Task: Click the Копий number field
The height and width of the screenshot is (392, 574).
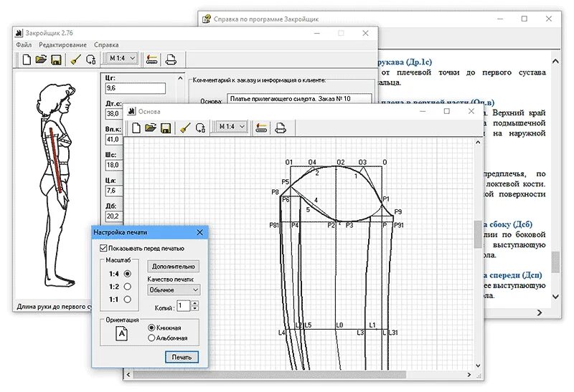Action: (184, 306)
